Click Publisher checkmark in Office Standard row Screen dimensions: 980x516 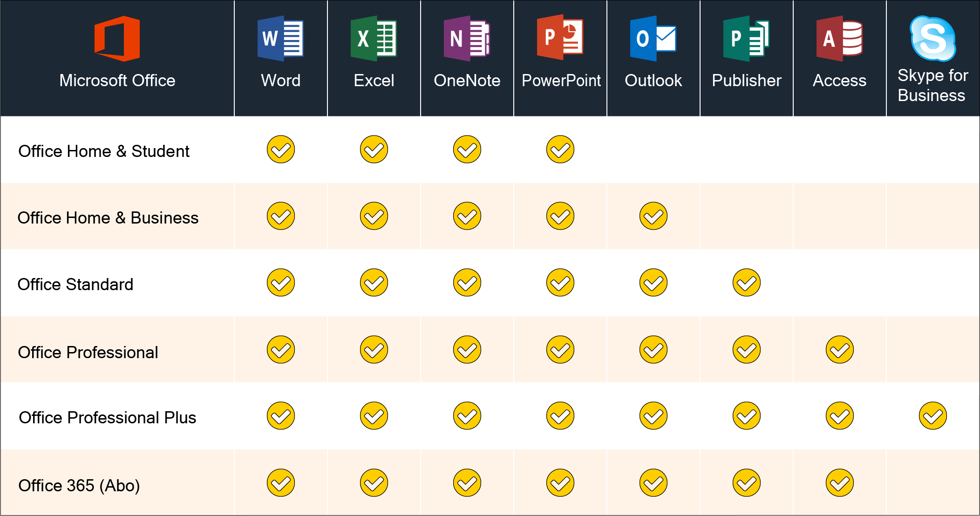coord(747,283)
